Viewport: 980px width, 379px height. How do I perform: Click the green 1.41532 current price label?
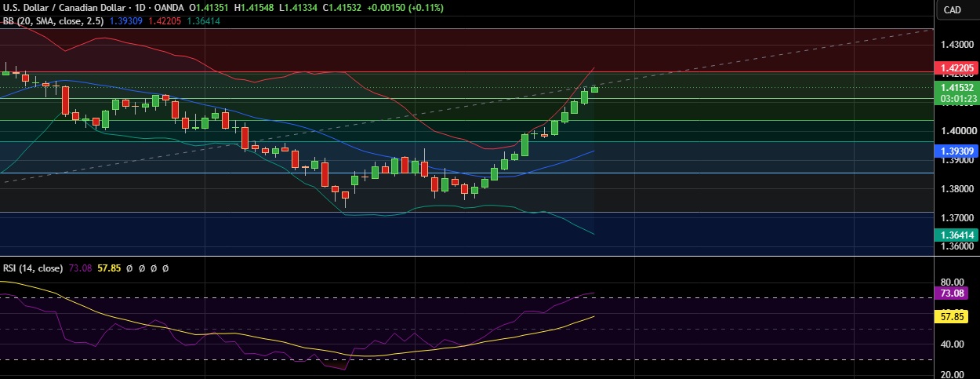[x=957, y=87]
